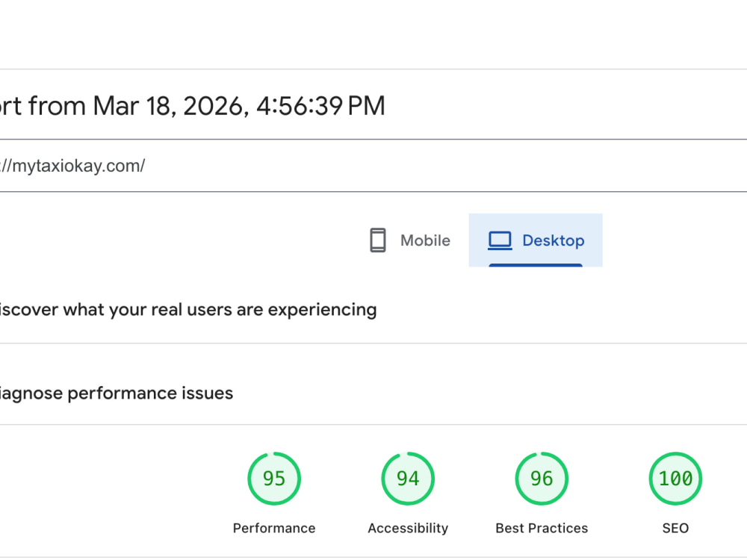This screenshot has height=560, width=747.
Task: Open the SEO score gauge showing 100
Action: tap(675, 479)
